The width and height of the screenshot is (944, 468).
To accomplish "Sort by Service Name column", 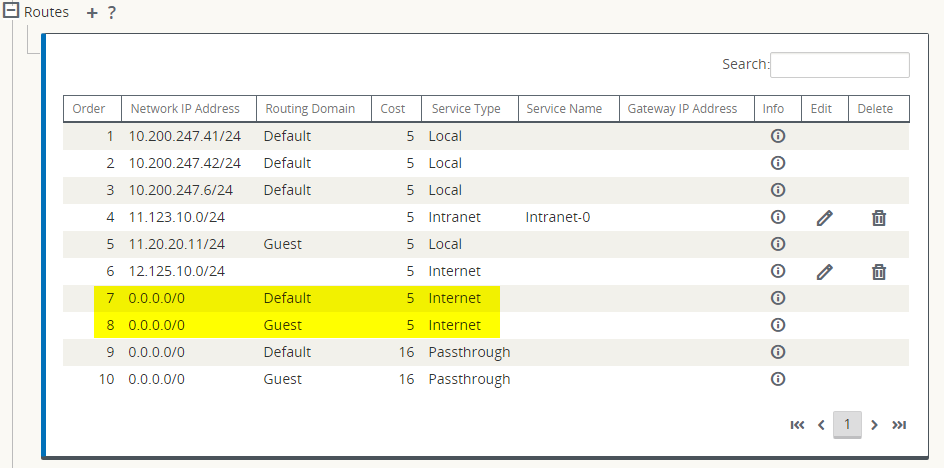I will point(568,109).
